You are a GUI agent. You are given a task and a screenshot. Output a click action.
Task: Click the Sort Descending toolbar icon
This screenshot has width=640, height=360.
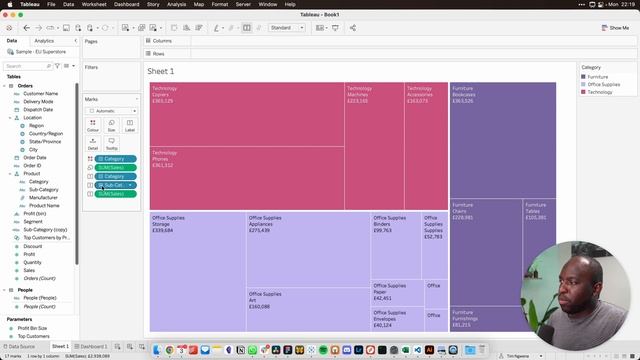click(x=199, y=28)
